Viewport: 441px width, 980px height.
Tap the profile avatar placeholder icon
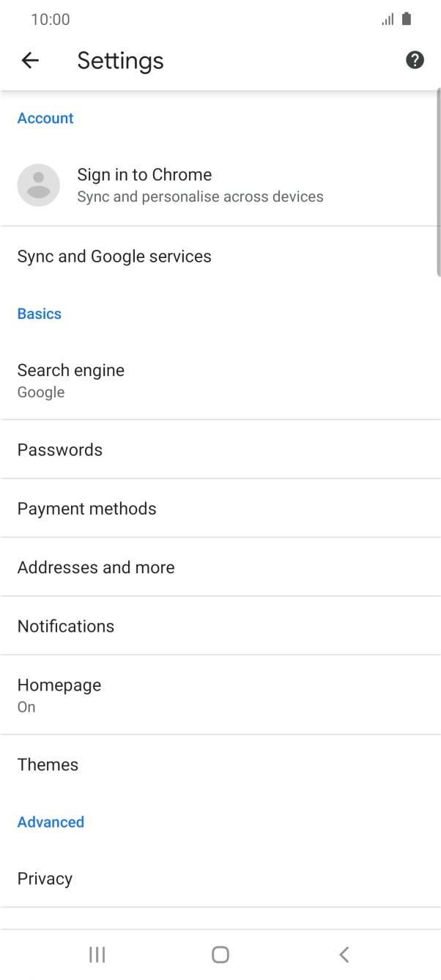(39, 185)
